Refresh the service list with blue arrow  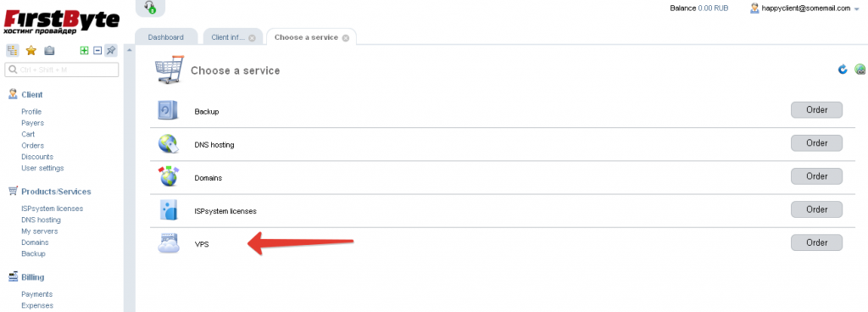(843, 70)
